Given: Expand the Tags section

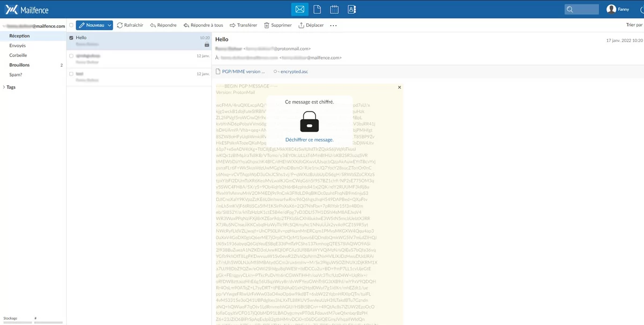Looking at the screenshot, I should 4,87.
